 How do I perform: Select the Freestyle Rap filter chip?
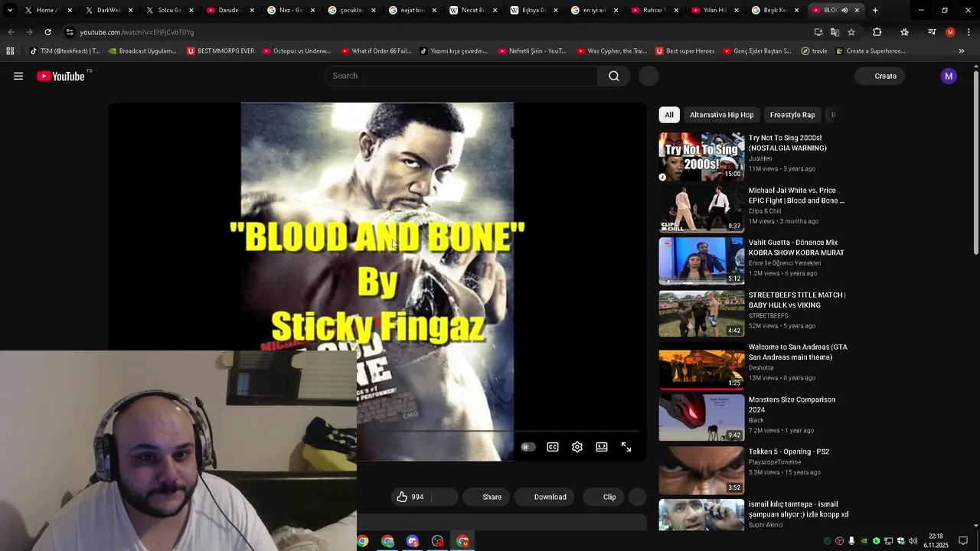792,115
